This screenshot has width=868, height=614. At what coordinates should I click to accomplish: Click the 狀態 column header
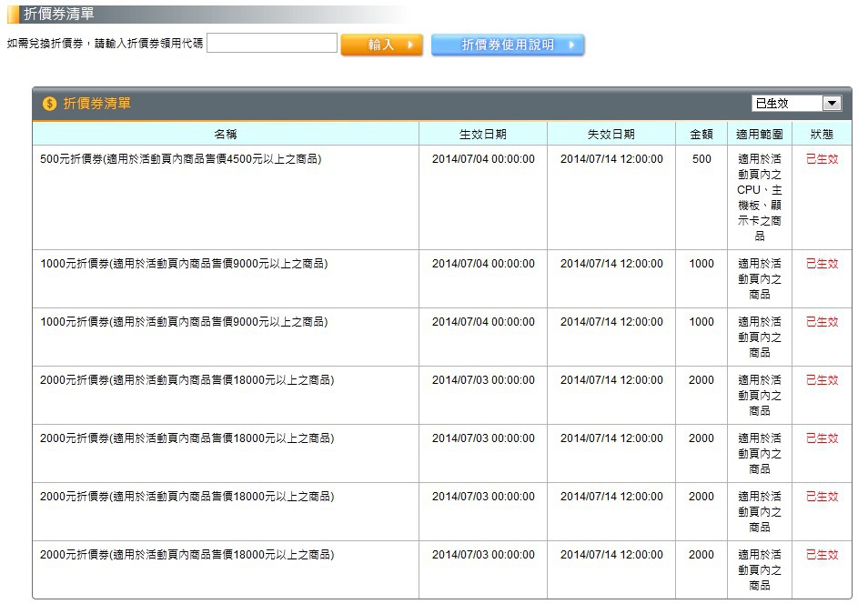823,134
